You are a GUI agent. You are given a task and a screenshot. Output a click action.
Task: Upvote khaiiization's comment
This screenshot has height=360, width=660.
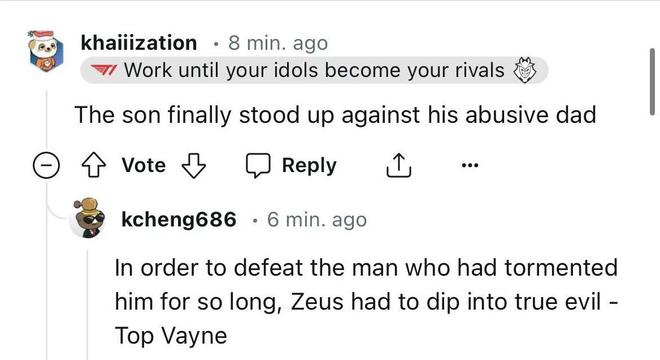coord(93,165)
